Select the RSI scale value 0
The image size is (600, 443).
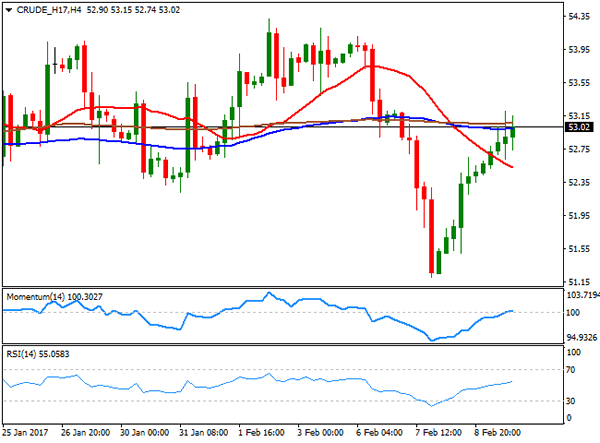pyautogui.click(x=569, y=417)
